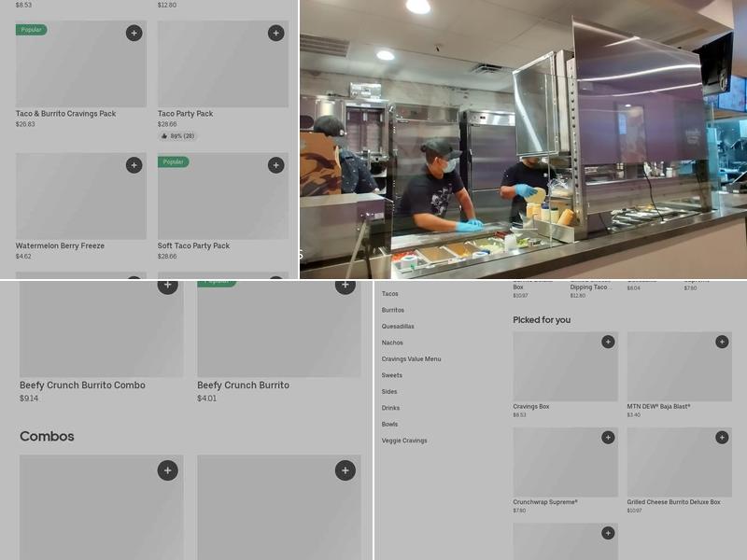Click the $4.62 price under Watermelon Berry Freeze
The image size is (747, 560).
pyautogui.click(x=23, y=256)
